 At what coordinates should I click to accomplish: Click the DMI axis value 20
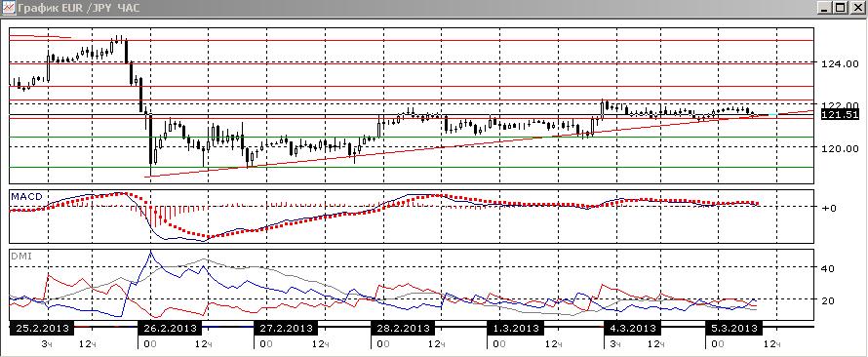tap(829, 301)
